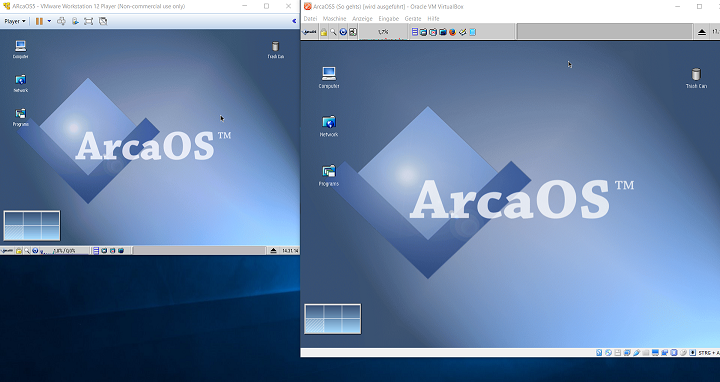Click the virtual desktop pager in VirtualBox guest

332,319
